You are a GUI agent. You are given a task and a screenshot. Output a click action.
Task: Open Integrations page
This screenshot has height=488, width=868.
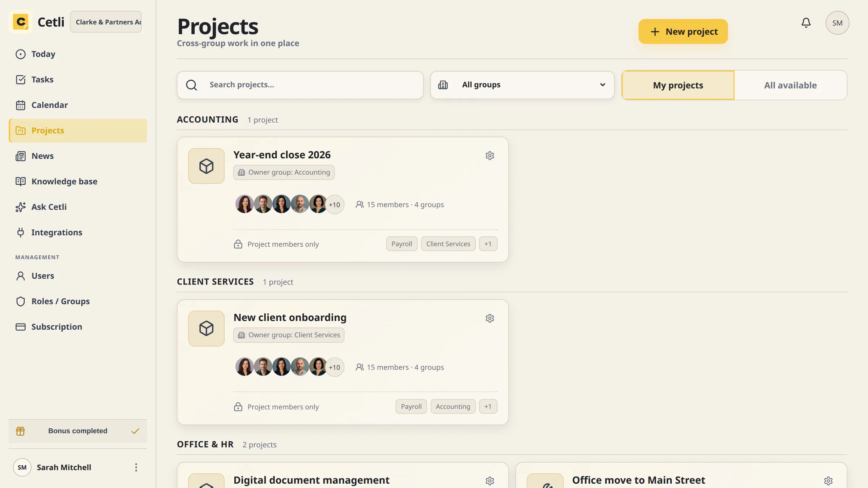click(x=78, y=232)
